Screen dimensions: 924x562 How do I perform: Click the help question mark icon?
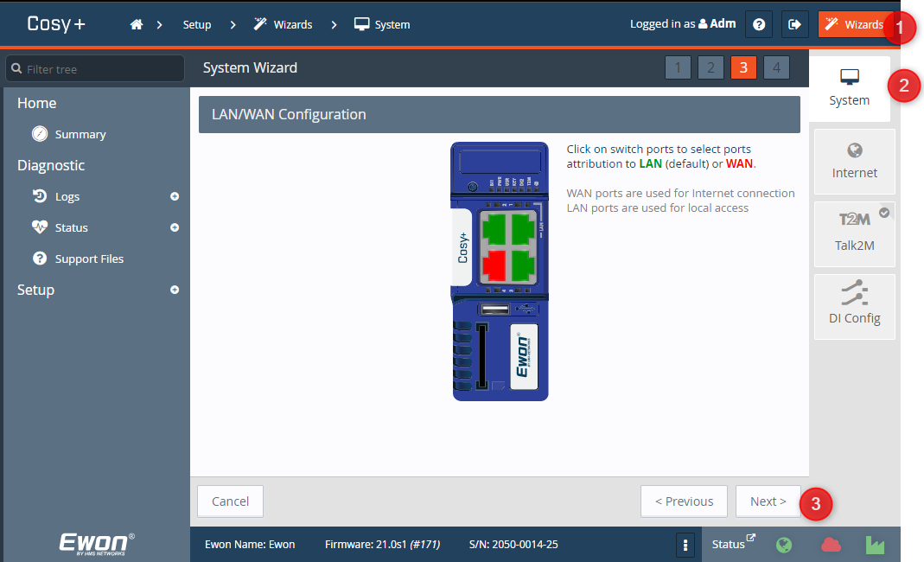pos(759,24)
